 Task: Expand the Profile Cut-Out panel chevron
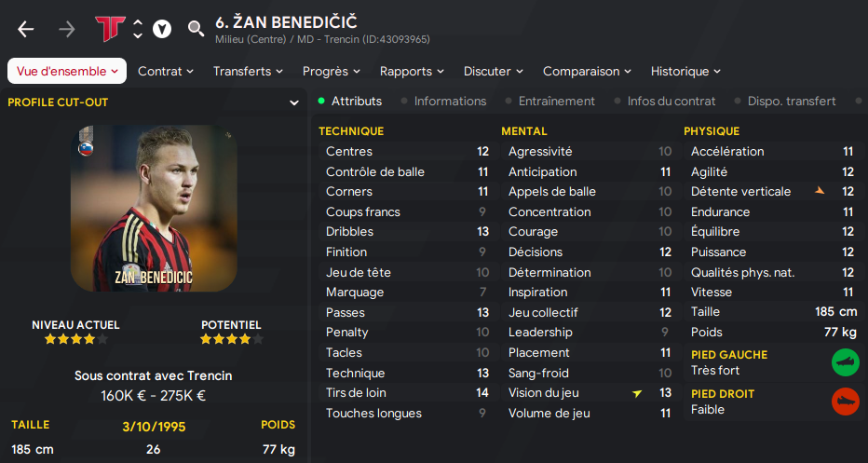pyautogui.click(x=293, y=102)
